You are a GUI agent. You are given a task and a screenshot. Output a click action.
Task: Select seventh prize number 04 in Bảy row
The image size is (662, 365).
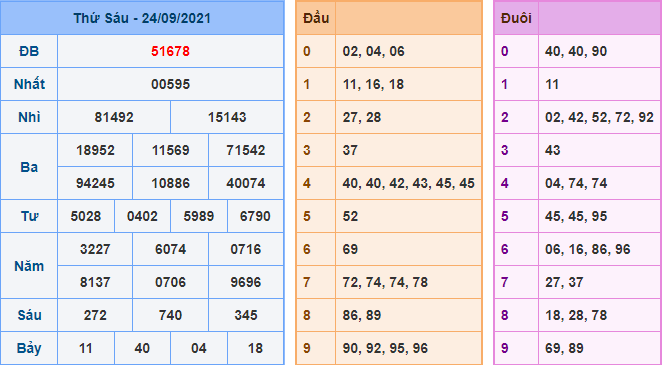coord(199,349)
